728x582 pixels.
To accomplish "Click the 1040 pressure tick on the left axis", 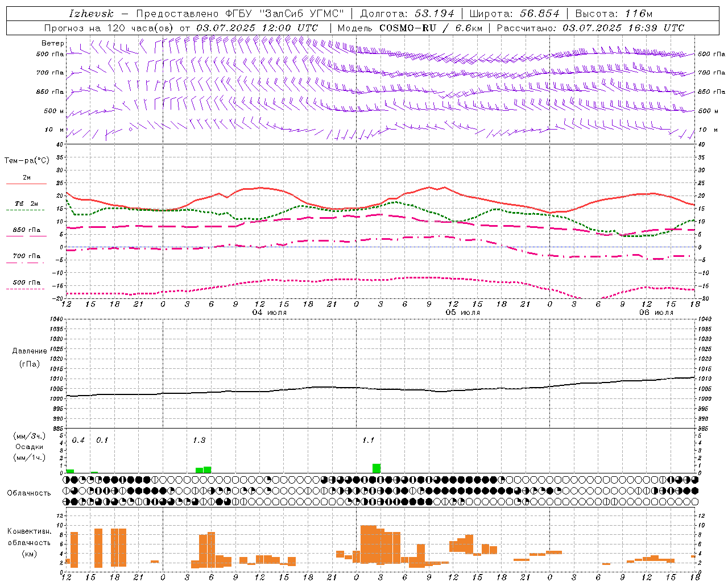I will [x=57, y=319].
